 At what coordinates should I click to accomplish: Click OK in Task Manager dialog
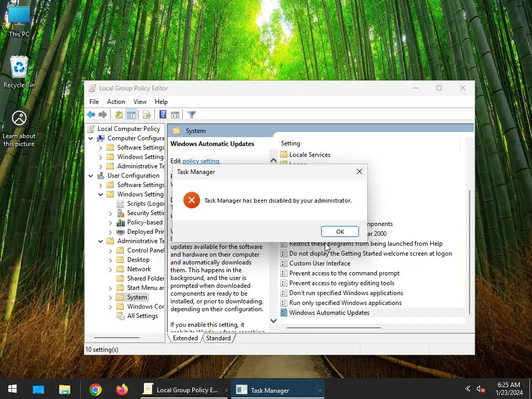[340, 231]
